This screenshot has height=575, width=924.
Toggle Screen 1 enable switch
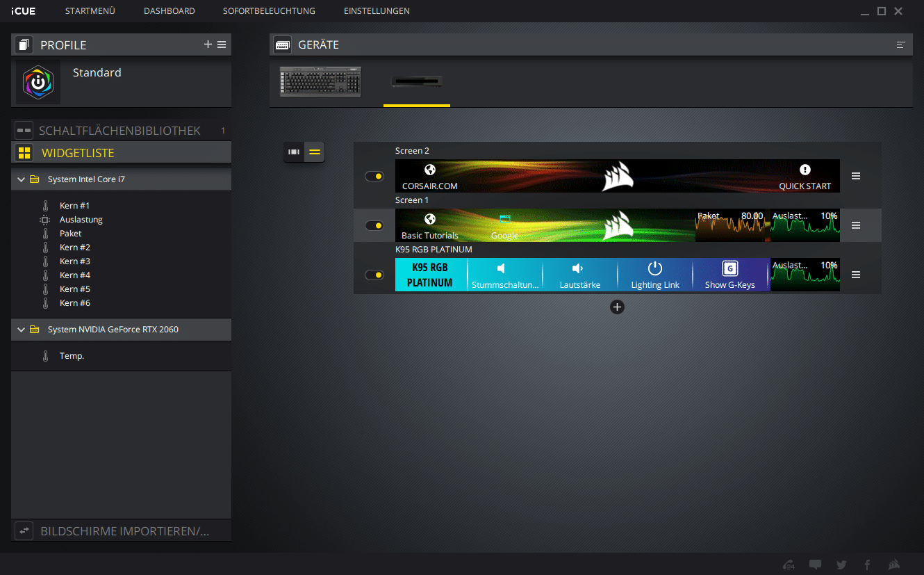pos(374,225)
